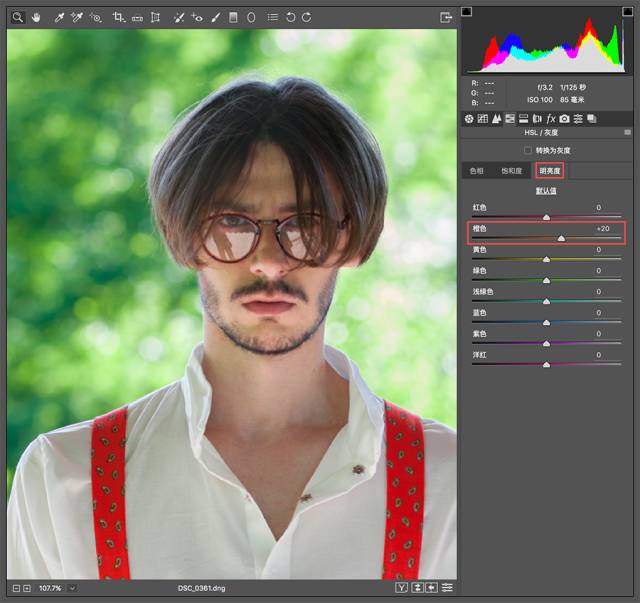Click the before/after Y preview button
Screen dimensions: 640x603
tap(401, 587)
